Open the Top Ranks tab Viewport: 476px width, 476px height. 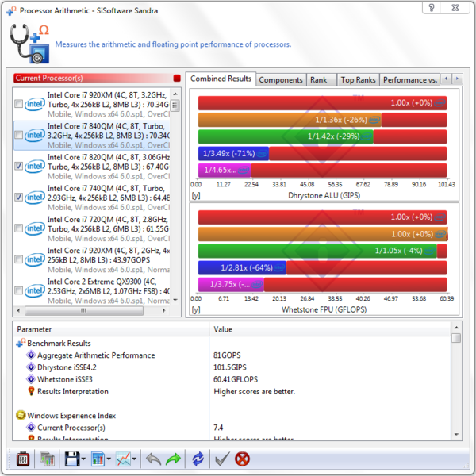[359, 80]
